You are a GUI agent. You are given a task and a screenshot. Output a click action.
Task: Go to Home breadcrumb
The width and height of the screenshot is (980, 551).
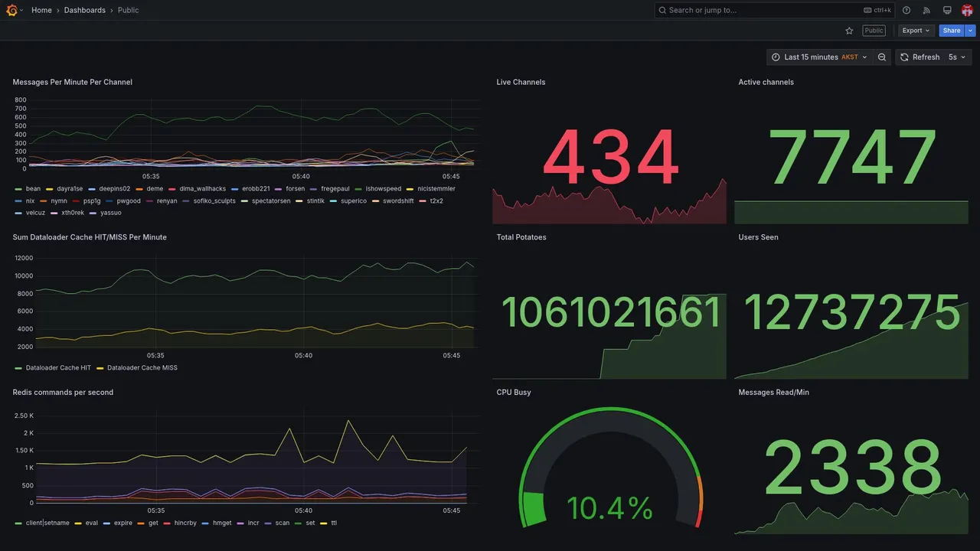(x=41, y=10)
